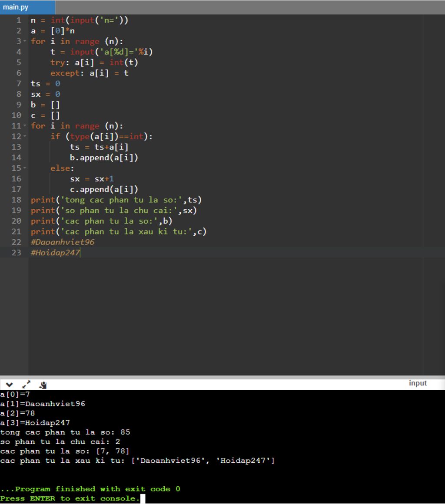Collapse the console panel with chevron icon

click(9, 385)
